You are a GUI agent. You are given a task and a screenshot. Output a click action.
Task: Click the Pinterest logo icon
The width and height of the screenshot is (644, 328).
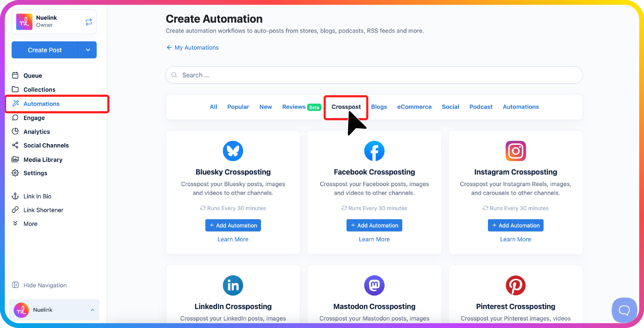click(515, 285)
